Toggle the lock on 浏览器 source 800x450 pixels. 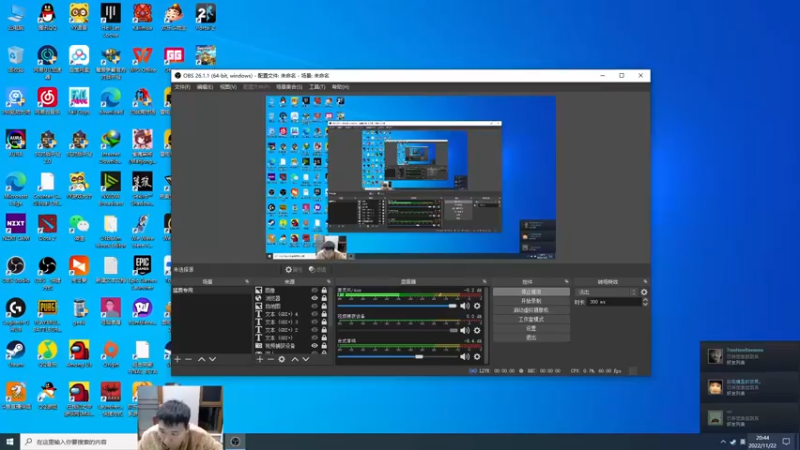tap(324, 298)
